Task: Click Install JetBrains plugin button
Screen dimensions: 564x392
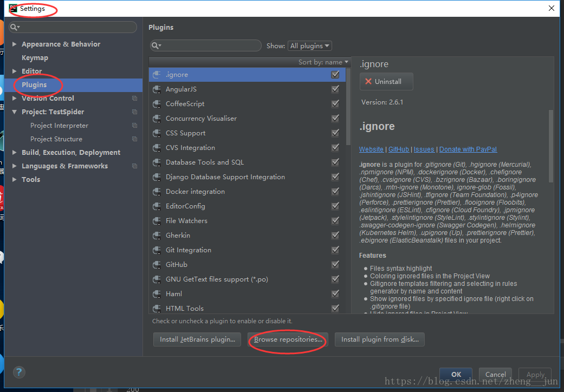Action: 197,339
